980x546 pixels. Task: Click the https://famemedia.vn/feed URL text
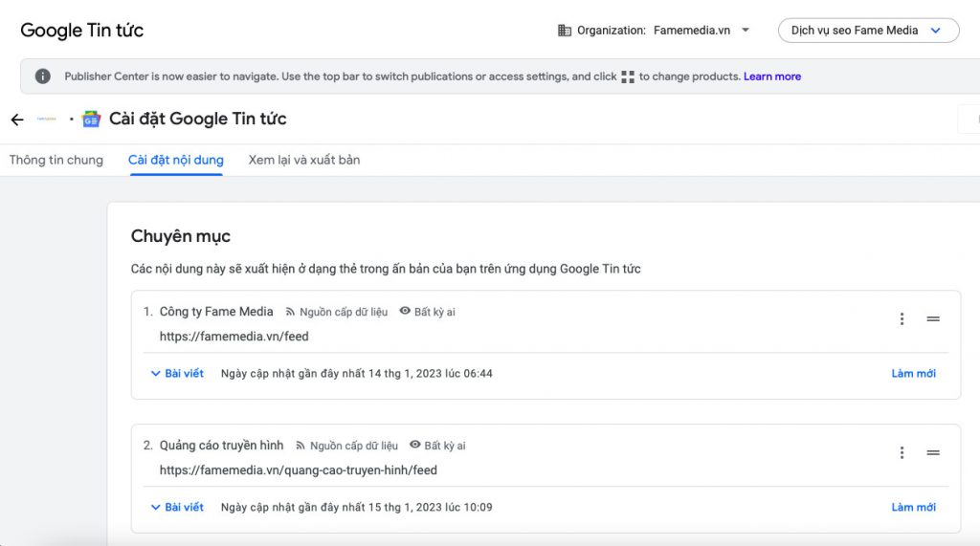point(234,336)
